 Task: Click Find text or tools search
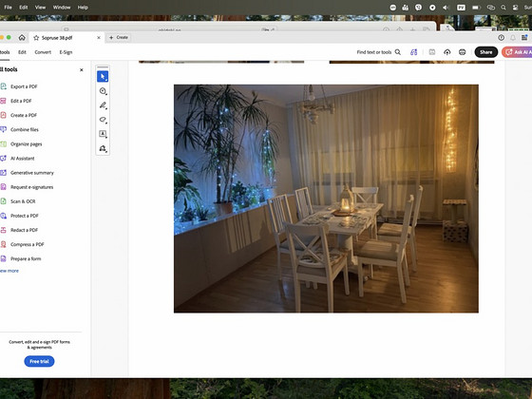pyautogui.click(x=379, y=52)
